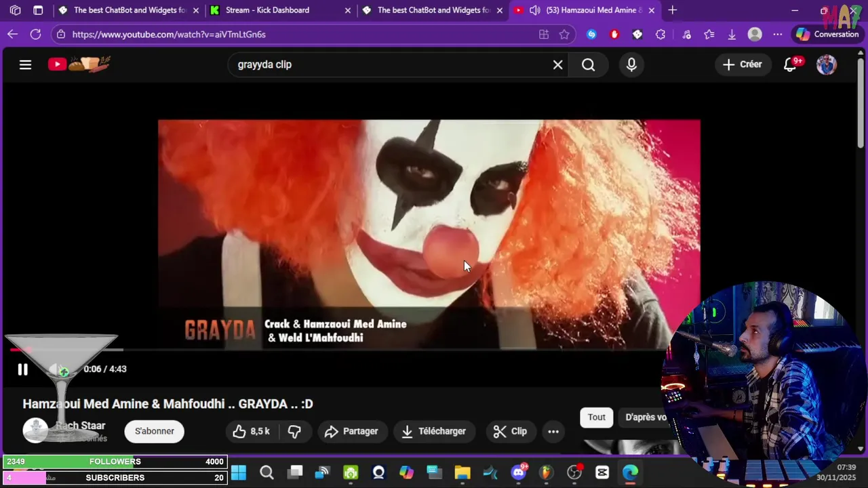
Task: Dislike the GRAYDA video
Action: [294, 431]
